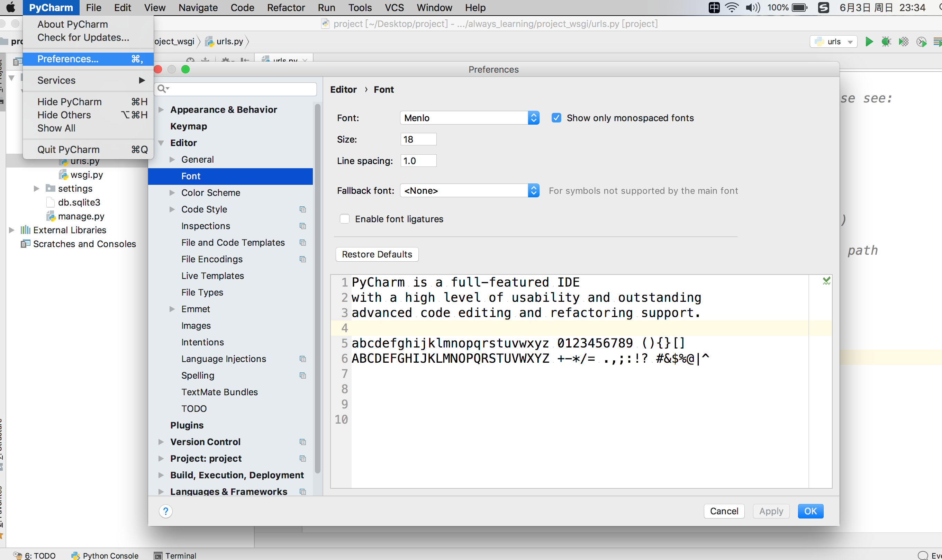Open the TODO tool window icon
This screenshot has width=942, height=560.
(17, 556)
